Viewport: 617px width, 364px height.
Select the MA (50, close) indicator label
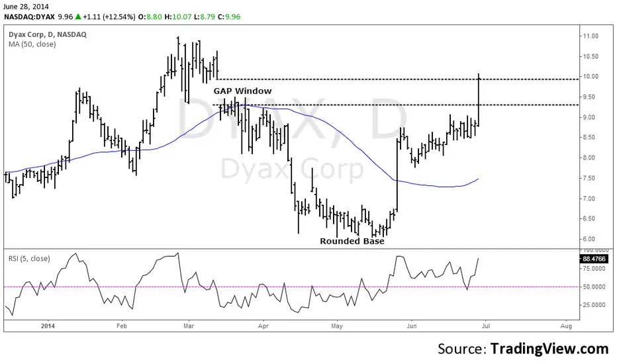32,44
